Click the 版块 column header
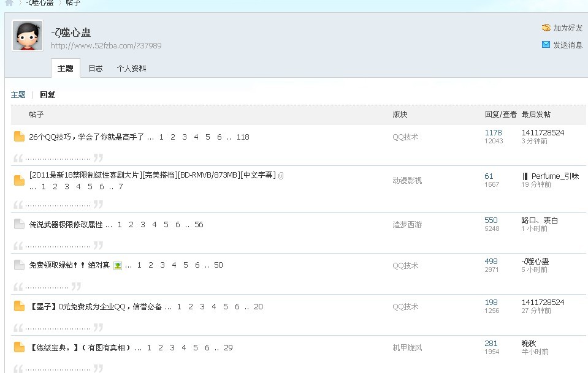This screenshot has height=373, width=588. click(x=400, y=114)
